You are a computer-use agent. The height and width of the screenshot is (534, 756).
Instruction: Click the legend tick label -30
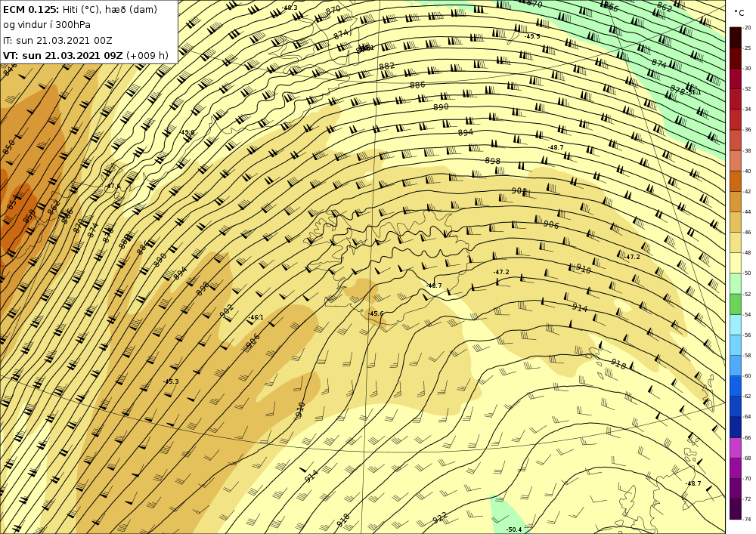click(748, 69)
